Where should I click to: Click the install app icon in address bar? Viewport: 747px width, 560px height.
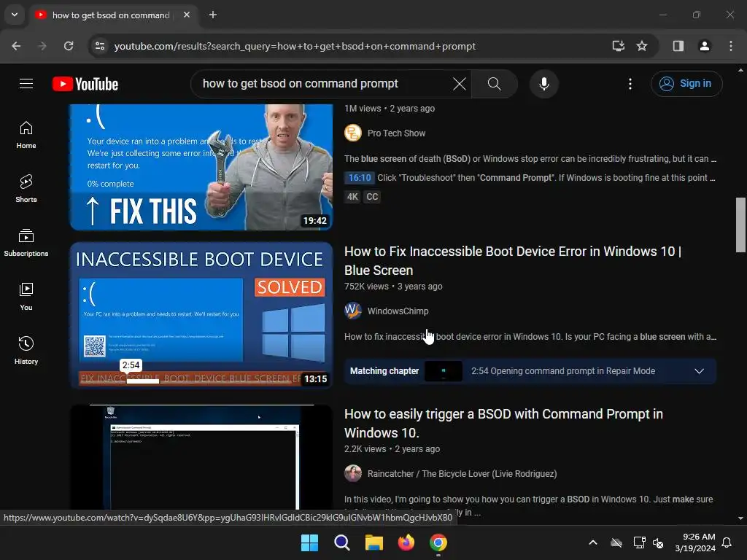point(618,46)
